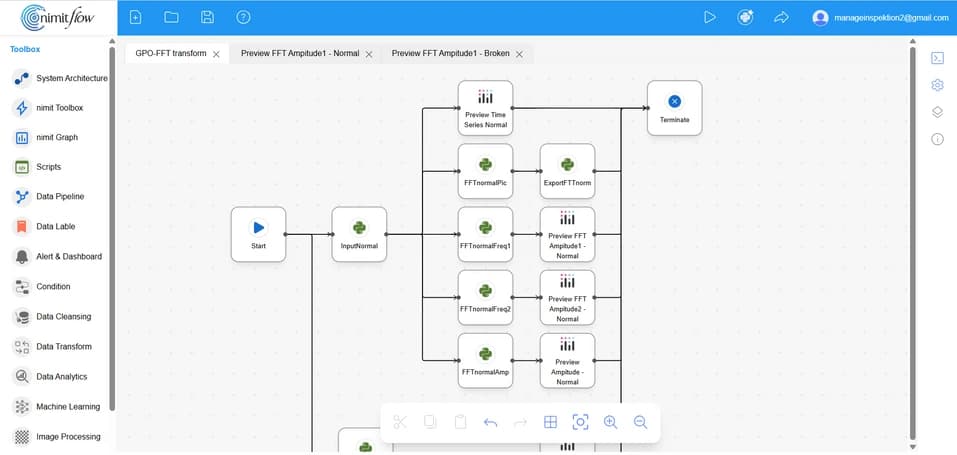Screen dimensions: 957x455
Task: Open the help question mark icon
Action: coord(244,18)
